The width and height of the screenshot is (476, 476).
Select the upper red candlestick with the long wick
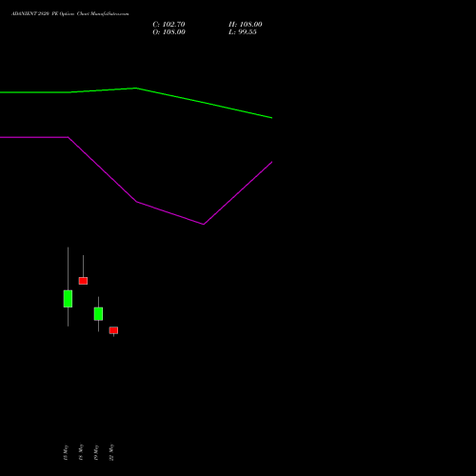click(83, 281)
